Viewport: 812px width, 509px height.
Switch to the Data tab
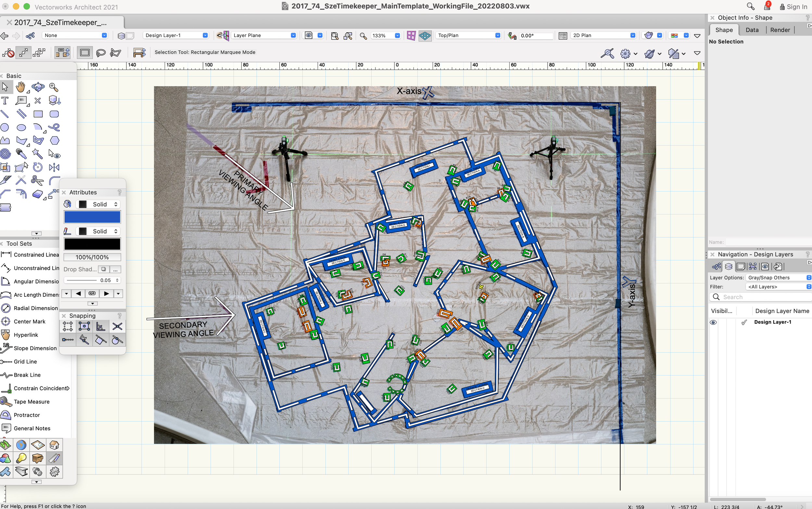point(752,30)
